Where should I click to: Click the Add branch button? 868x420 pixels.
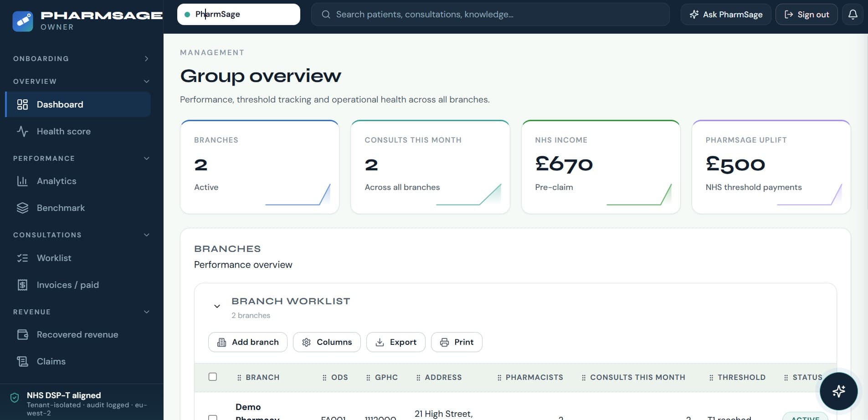coord(248,342)
